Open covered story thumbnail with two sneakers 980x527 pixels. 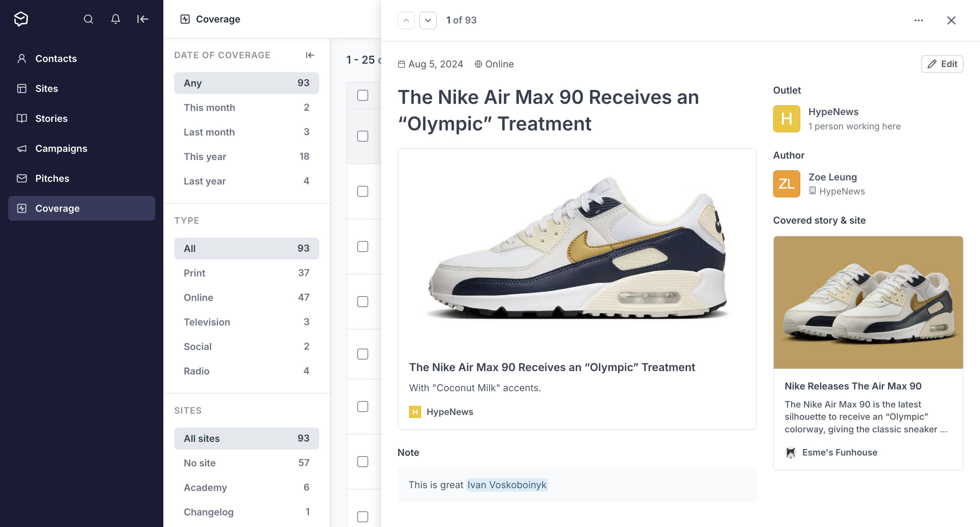click(868, 303)
